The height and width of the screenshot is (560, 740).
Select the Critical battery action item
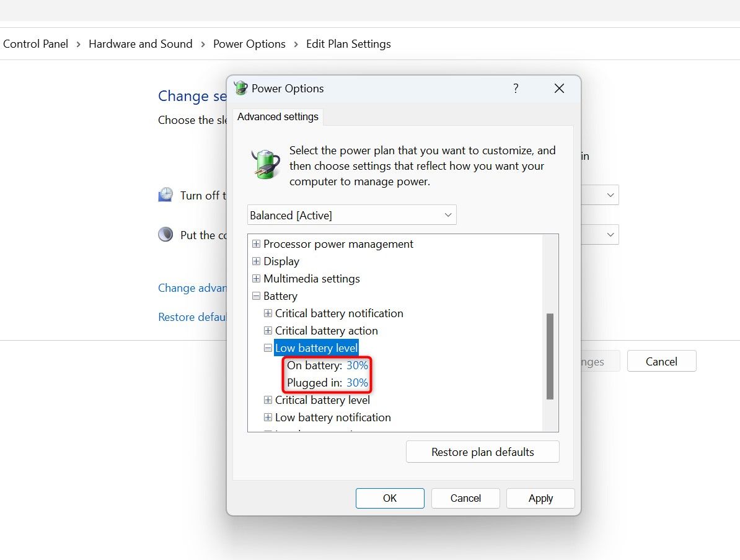326,331
